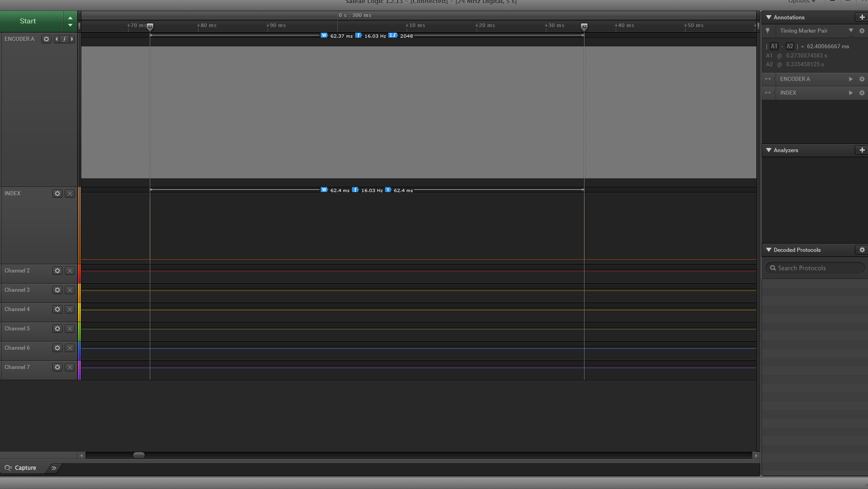Open Channel 5 settings gear
This screenshot has width=868, height=489.
pos(57,329)
